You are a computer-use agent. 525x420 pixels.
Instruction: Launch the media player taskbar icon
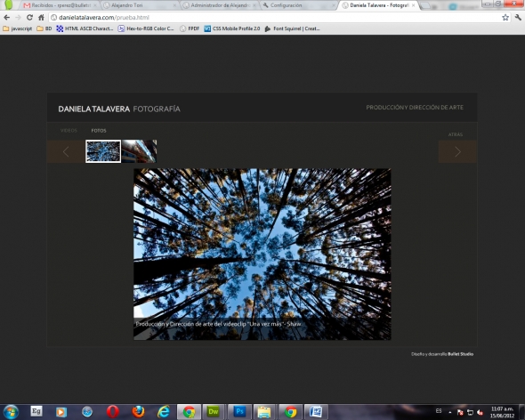[61, 412]
